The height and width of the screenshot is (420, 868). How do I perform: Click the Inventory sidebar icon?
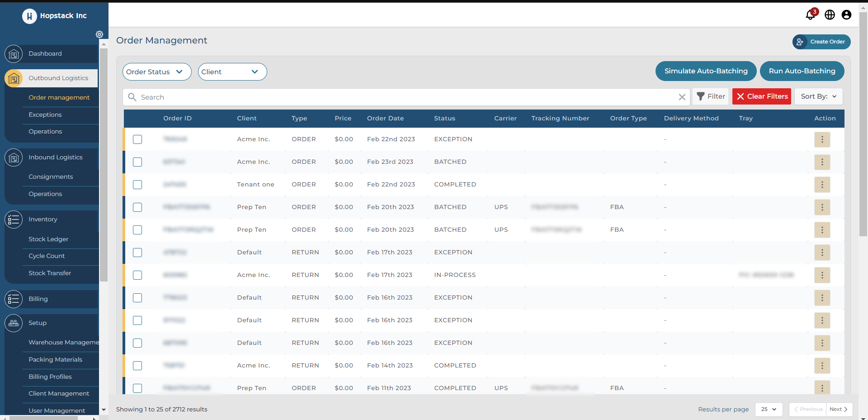(x=14, y=220)
